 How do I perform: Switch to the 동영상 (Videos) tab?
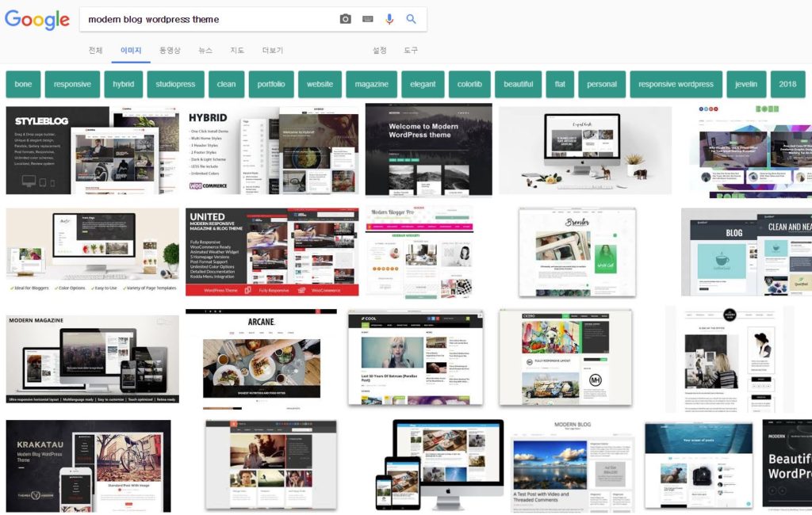(x=170, y=51)
